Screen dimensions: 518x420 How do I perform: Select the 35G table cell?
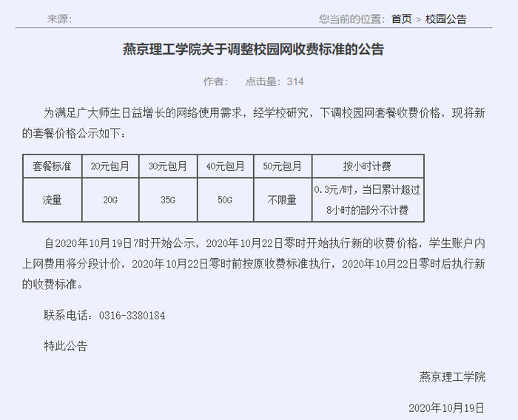point(168,200)
